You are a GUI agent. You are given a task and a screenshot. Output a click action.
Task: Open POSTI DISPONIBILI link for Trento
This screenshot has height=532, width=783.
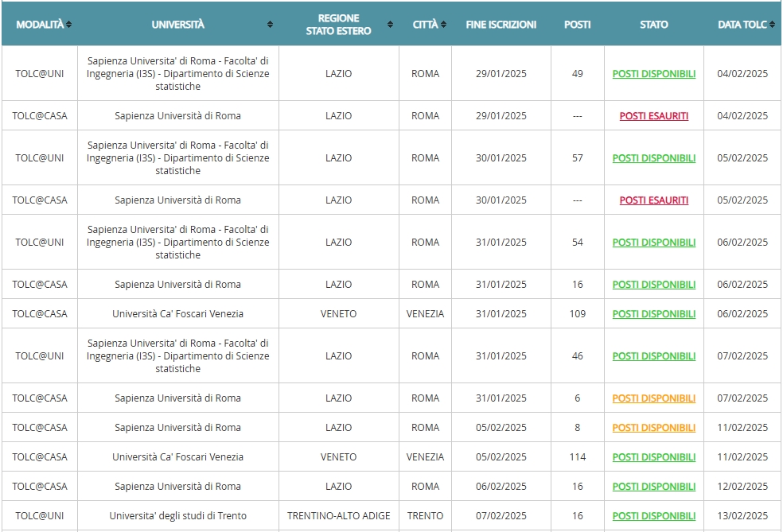click(653, 516)
